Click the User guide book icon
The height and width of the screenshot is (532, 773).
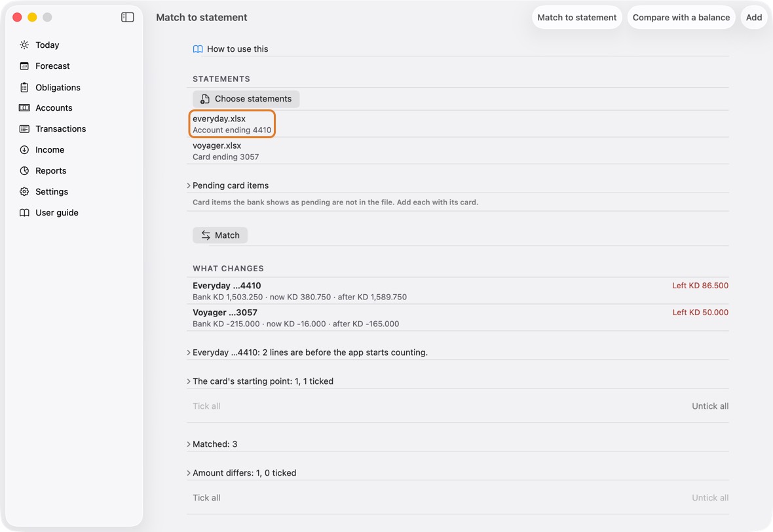pos(24,212)
